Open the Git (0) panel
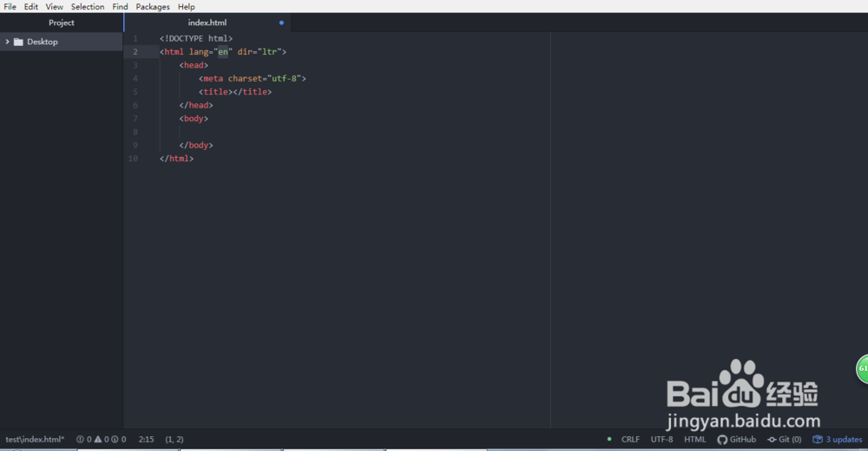Screen dimensions: 868x451 coord(785,440)
